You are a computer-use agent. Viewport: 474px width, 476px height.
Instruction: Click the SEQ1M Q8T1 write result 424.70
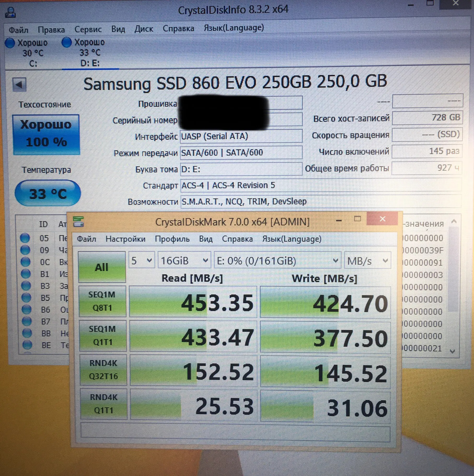(326, 303)
